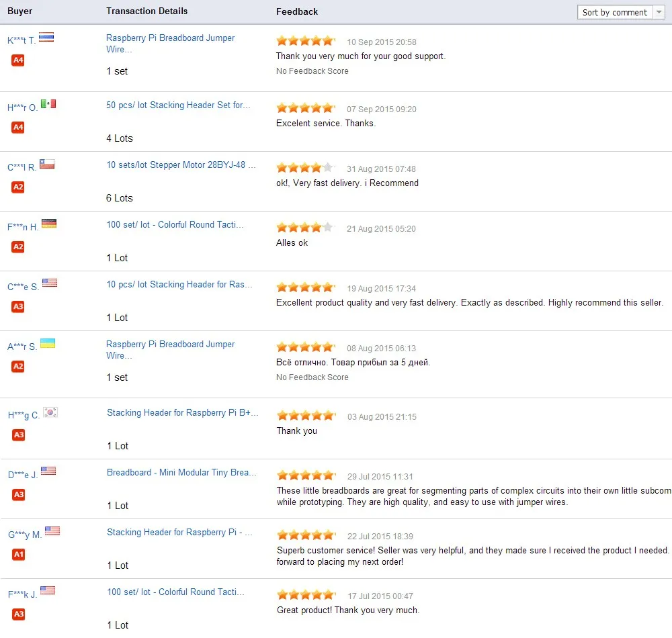Click the A2 badge under buyer C***l R.
The width and height of the screenshot is (672, 638).
18,187
